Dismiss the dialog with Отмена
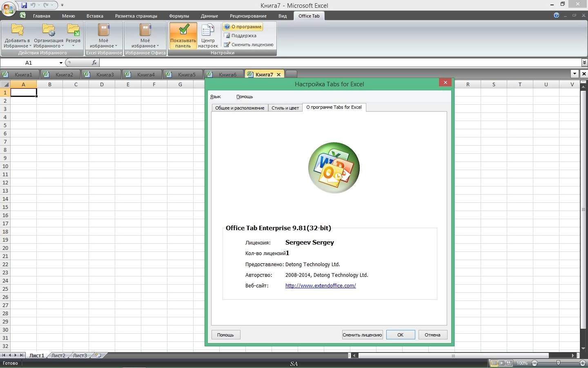Viewport: 588px width, 368px height. (x=432, y=335)
